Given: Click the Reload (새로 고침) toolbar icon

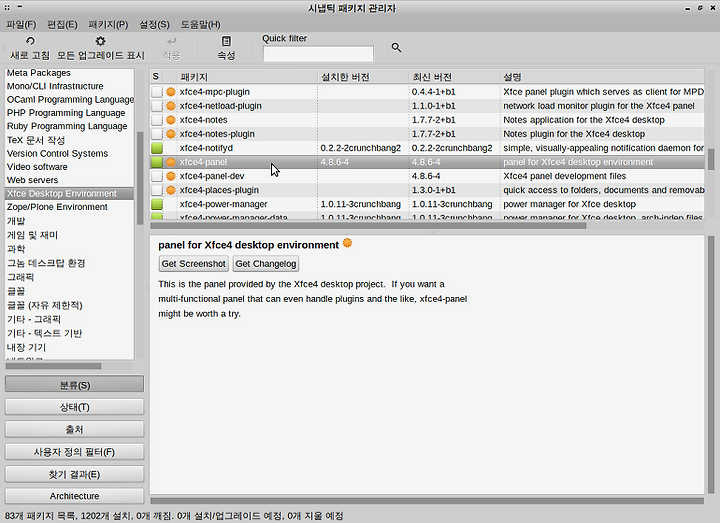Looking at the screenshot, I should click(x=30, y=41).
